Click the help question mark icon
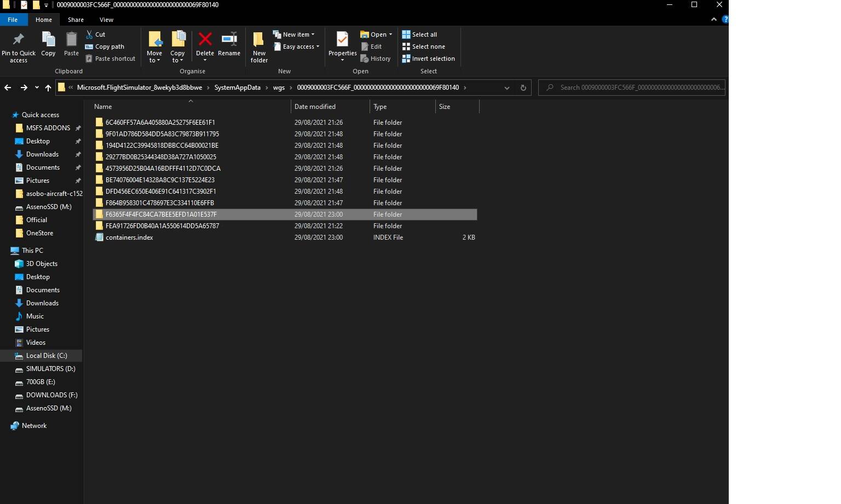This screenshot has height=504, width=841. 725,19
